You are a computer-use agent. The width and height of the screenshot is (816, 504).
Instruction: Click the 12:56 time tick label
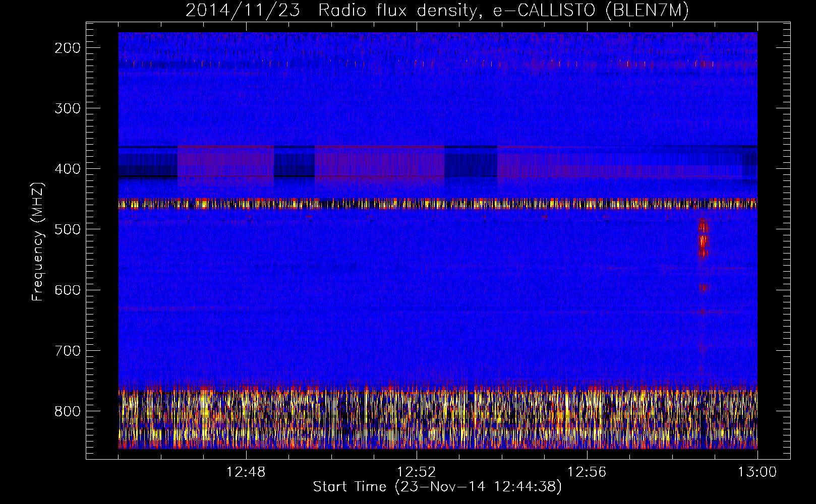[x=587, y=472]
